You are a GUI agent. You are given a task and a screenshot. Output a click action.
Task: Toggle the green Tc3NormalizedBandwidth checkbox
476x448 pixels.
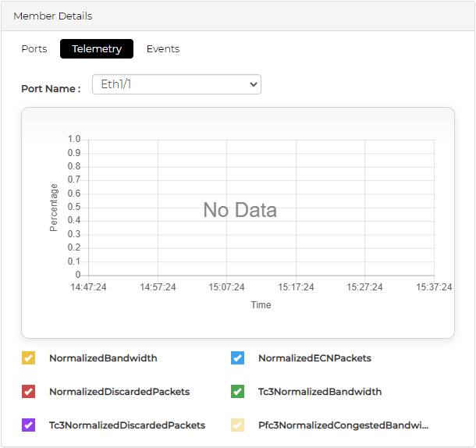pos(238,392)
